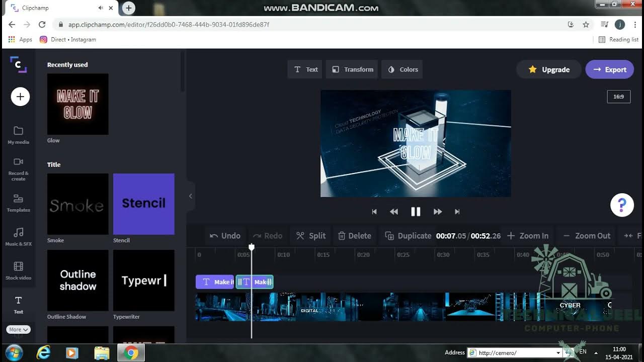Redo the last edit

tap(267, 236)
